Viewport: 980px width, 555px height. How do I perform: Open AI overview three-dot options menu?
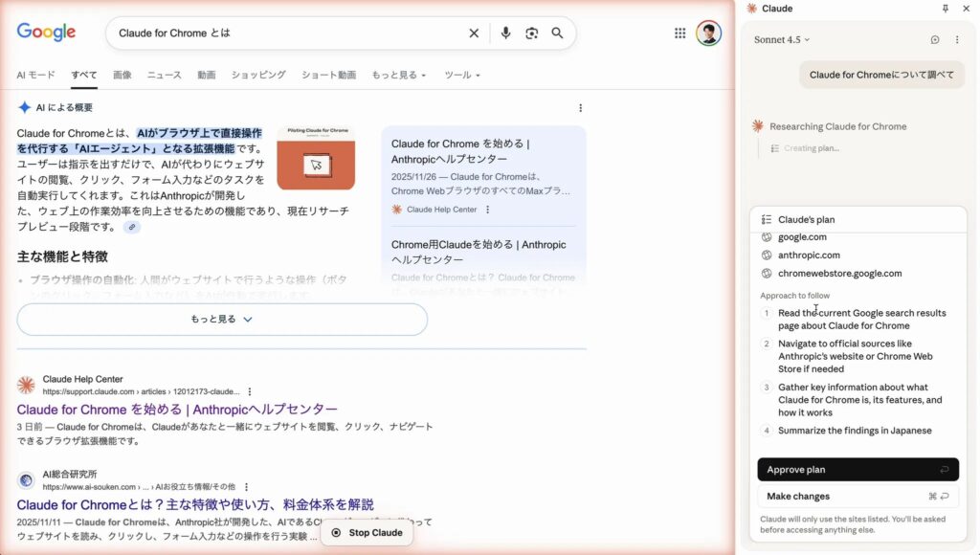580,108
